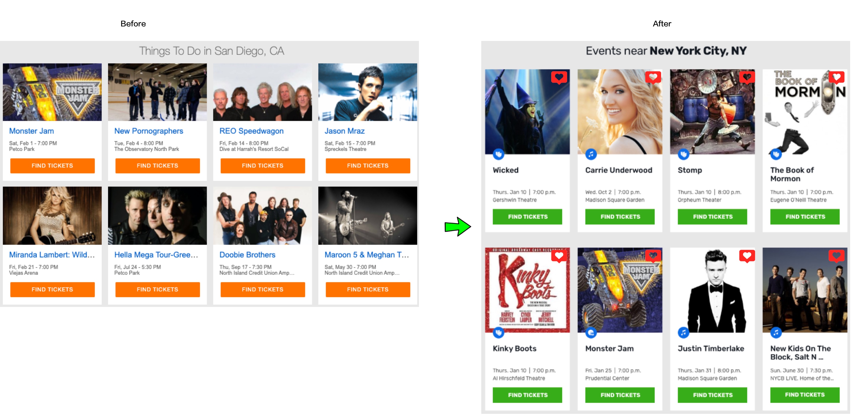Click the Maroon 5 concert thumbnail
This screenshot has width=868, height=420.
[368, 216]
